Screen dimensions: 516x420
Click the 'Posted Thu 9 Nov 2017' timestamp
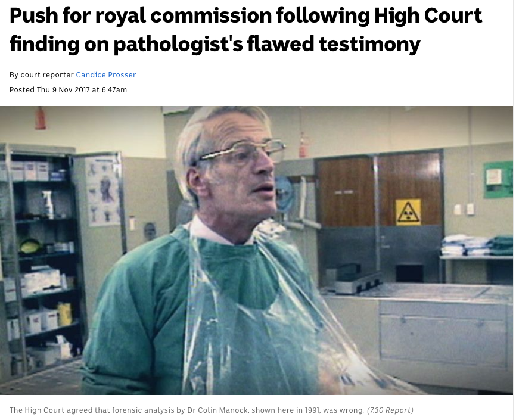click(x=49, y=90)
